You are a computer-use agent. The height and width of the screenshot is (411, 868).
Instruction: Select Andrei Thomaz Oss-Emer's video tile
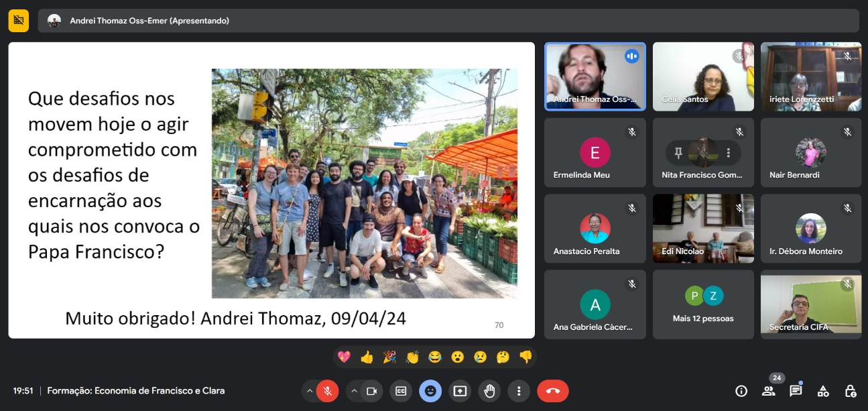point(595,76)
